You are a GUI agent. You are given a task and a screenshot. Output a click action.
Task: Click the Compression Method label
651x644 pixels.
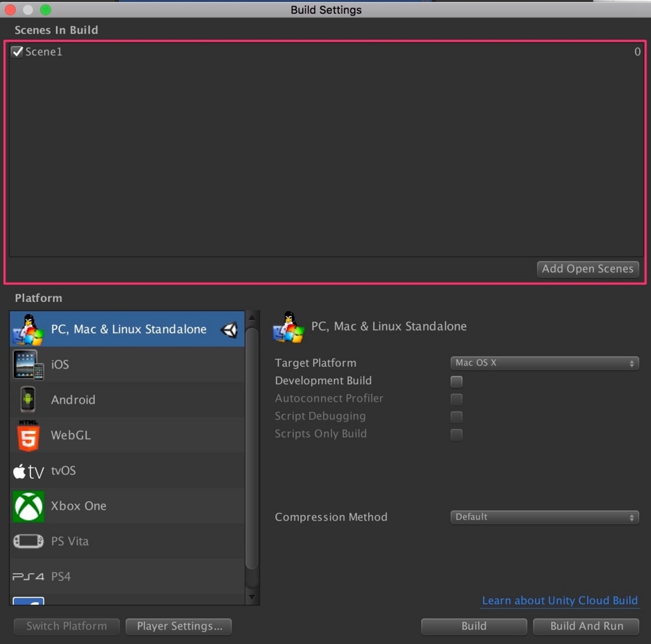[x=331, y=517]
